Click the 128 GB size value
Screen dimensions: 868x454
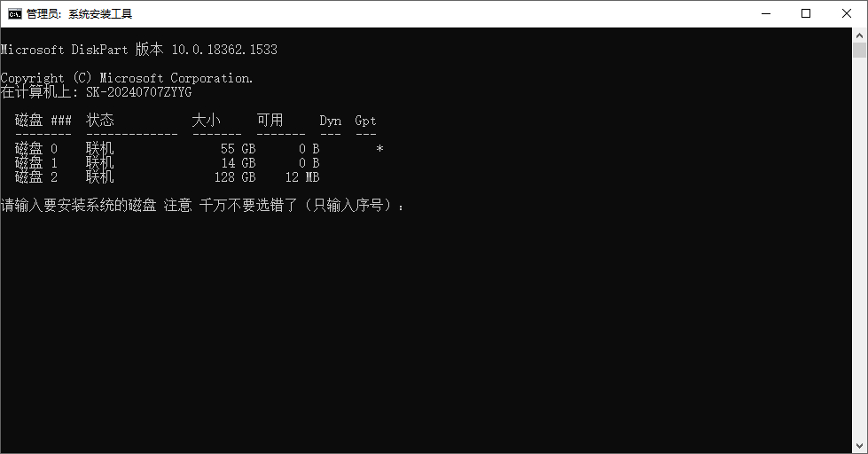[x=235, y=177]
